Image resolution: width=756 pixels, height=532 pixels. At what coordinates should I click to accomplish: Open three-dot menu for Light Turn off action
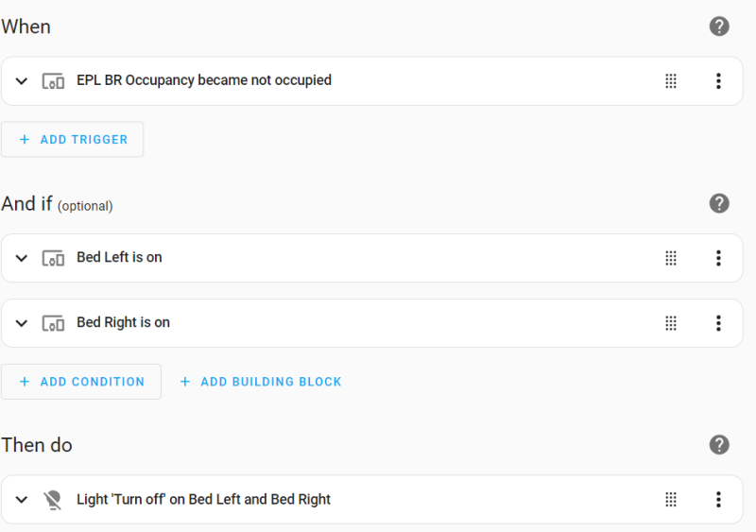coord(718,500)
